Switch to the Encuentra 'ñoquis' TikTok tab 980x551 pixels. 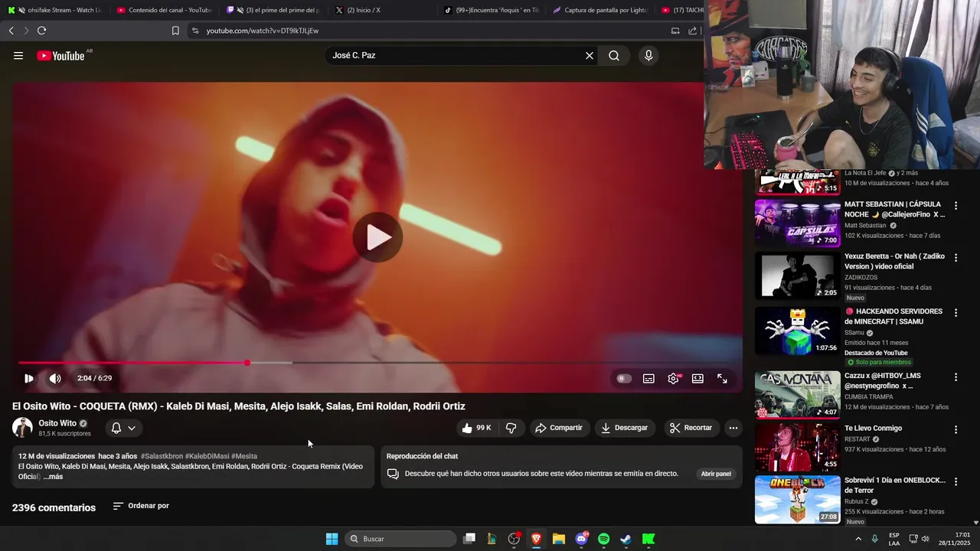coord(491,10)
